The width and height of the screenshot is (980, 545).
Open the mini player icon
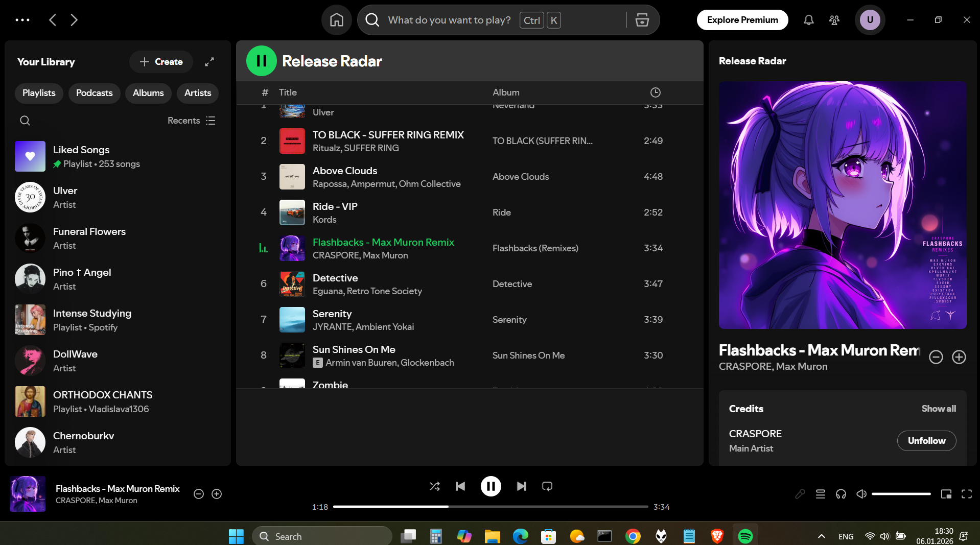pos(946,494)
